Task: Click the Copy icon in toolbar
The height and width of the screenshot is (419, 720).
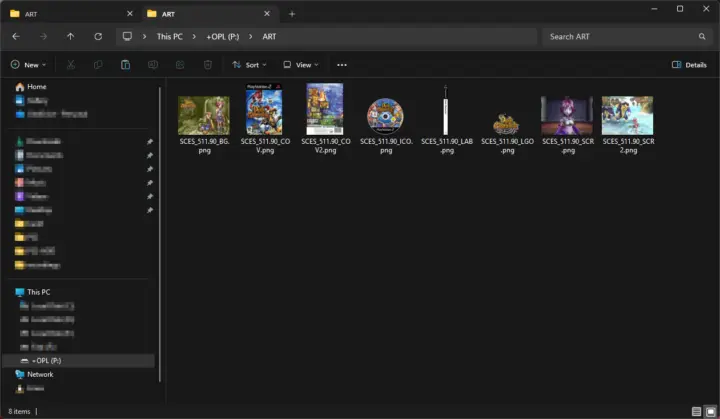Action: click(x=98, y=65)
